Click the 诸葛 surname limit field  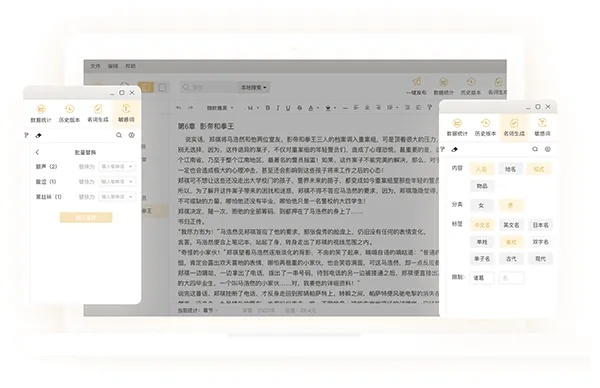(482, 278)
